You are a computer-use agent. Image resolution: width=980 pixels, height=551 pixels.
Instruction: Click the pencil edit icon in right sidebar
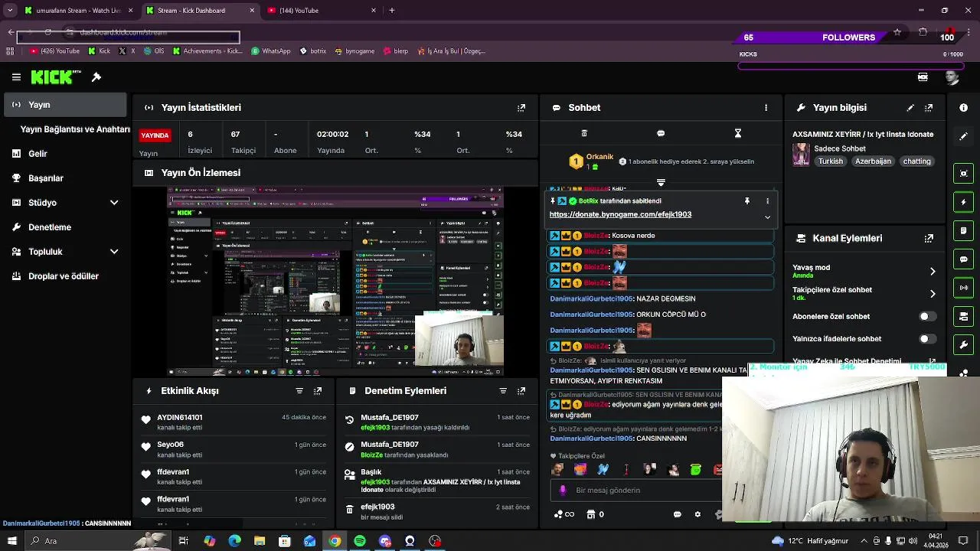click(x=964, y=136)
